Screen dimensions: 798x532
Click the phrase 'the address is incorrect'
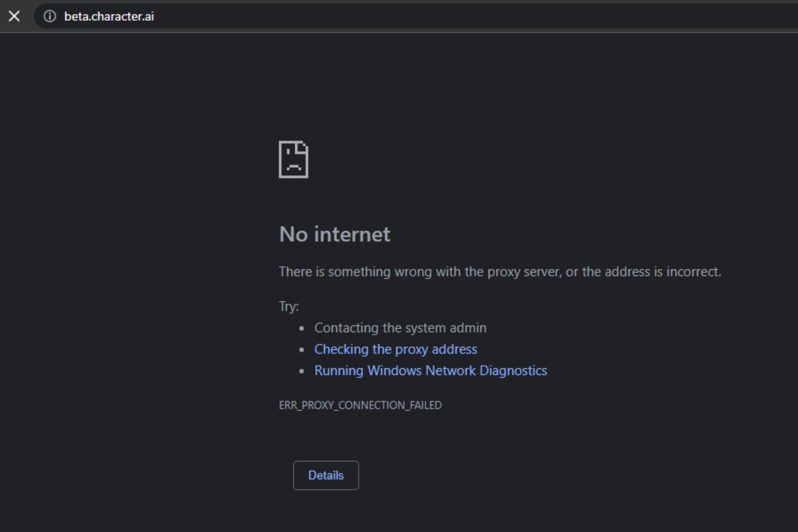tap(651, 271)
